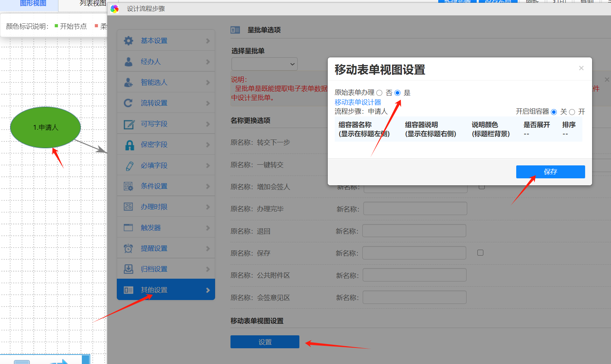Click the 提醒设置 menu item
This screenshot has height=364, width=611.
point(166,248)
